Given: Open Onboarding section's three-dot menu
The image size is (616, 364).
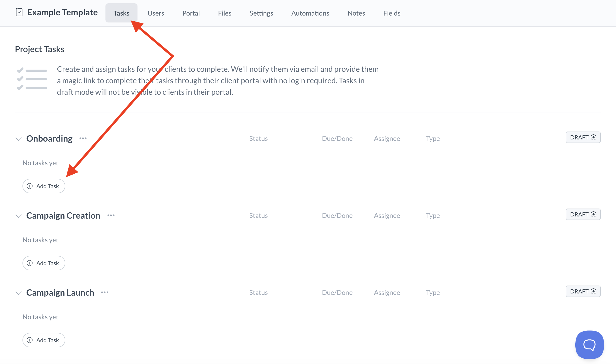Looking at the screenshot, I should coord(83,138).
